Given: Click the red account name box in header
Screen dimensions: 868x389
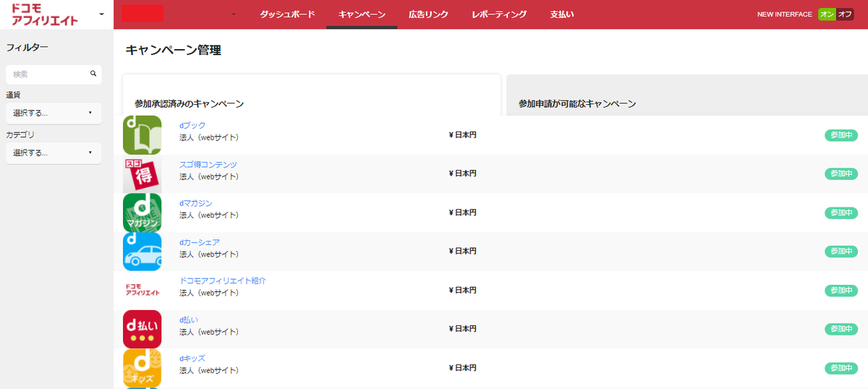Looking at the screenshot, I should [142, 14].
